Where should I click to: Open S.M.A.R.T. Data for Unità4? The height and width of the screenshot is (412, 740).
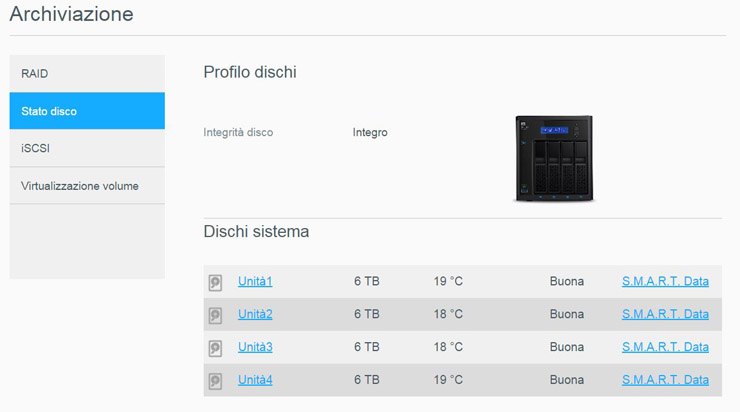pyautogui.click(x=665, y=381)
